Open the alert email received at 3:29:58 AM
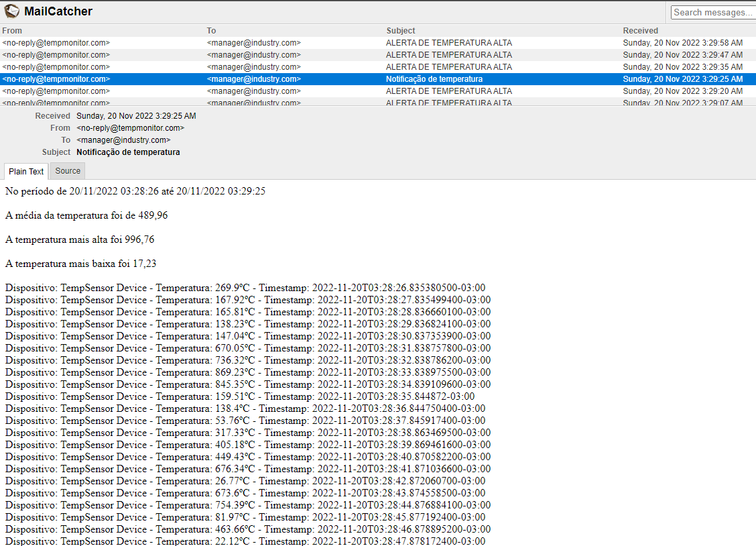This screenshot has width=756, height=546. pos(448,43)
